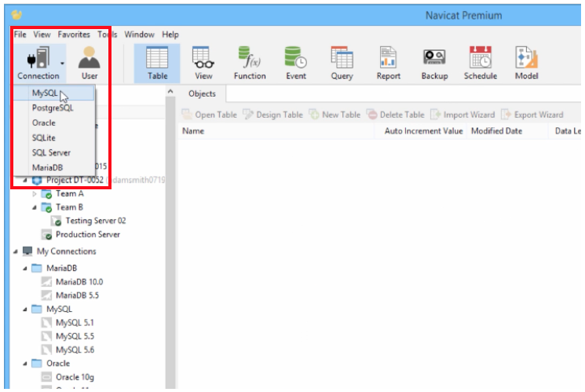Open the Backup toolbar icon
This screenshot has height=392, width=585.
[x=435, y=63]
